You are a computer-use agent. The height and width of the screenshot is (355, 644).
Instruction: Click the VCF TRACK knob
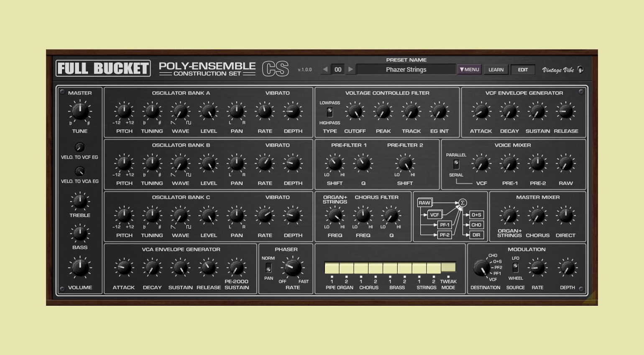coord(411,112)
